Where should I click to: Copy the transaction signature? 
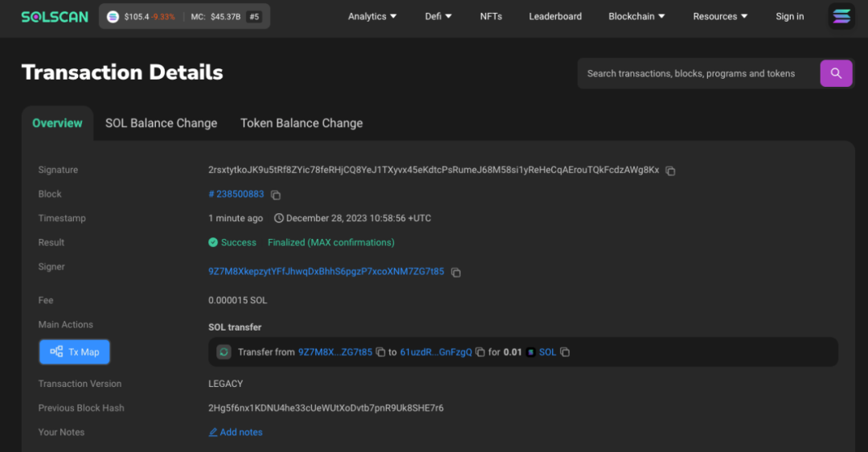pos(670,171)
